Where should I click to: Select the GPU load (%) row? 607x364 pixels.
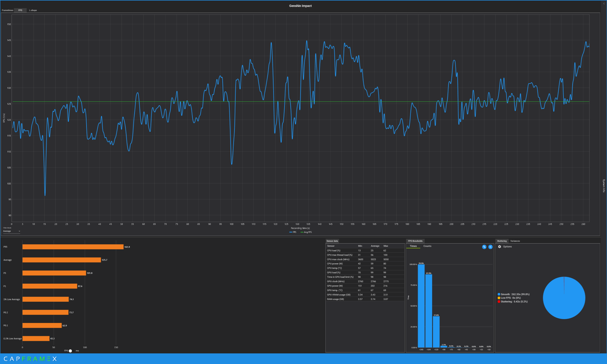click(365, 272)
